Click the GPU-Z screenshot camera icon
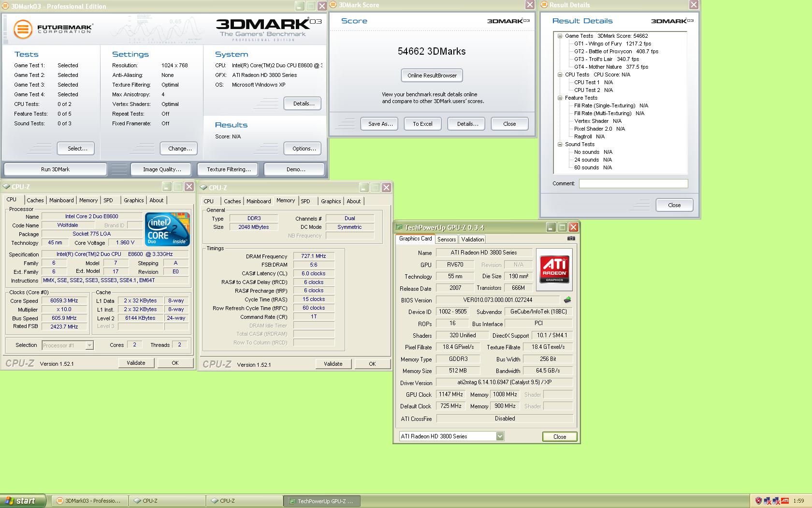This screenshot has height=508, width=812. [x=571, y=239]
